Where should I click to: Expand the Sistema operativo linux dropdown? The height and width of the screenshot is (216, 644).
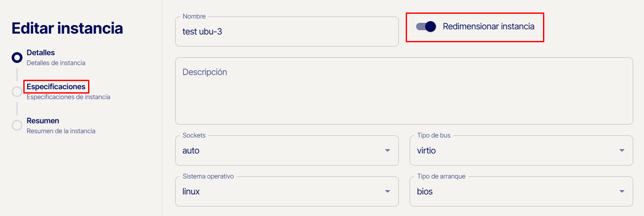tap(281, 192)
